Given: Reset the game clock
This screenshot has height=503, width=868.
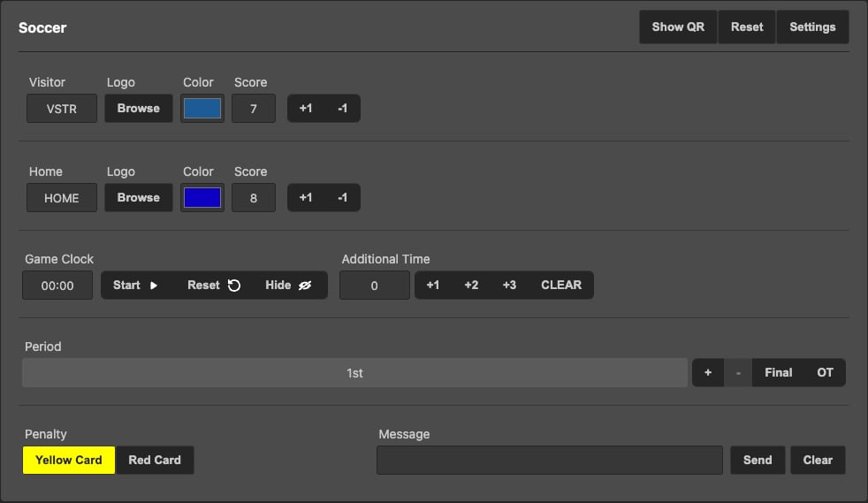Looking at the screenshot, I should pos(214,285).
